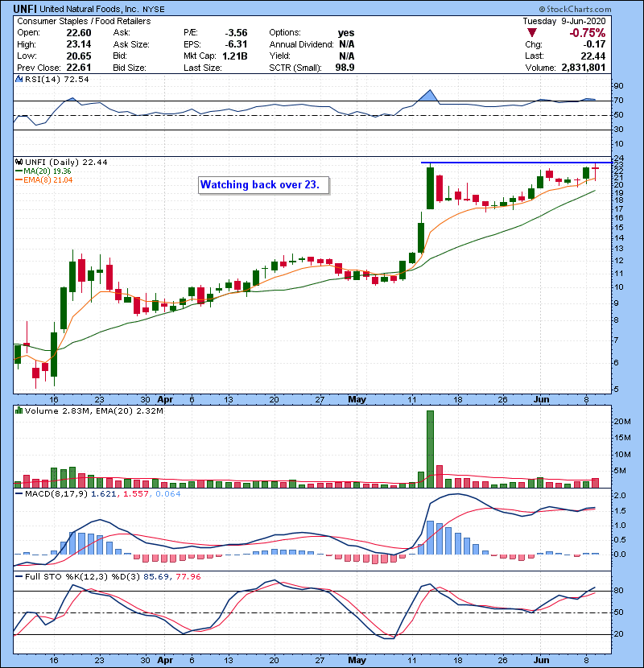Image resolution: width=644 pixels, height=668 pixels.
Task: Select the Mkt Cap value 1.21B
Action: 235,56
